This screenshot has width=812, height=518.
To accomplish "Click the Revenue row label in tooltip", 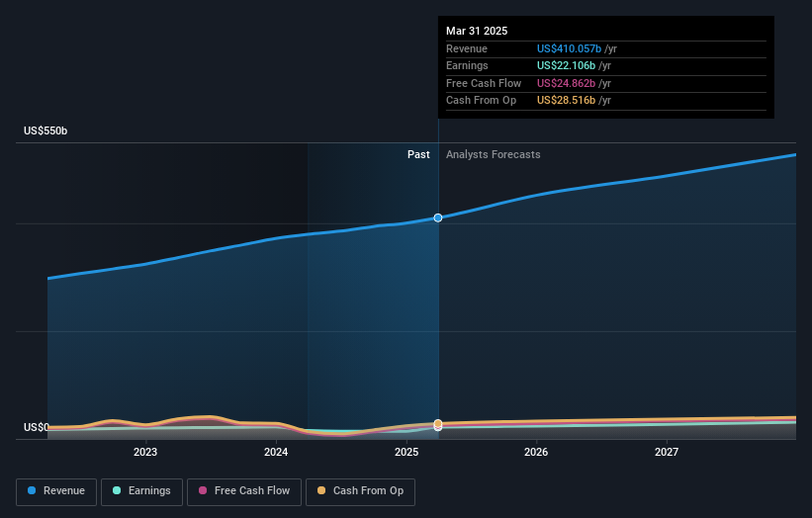I will (467, 48).
